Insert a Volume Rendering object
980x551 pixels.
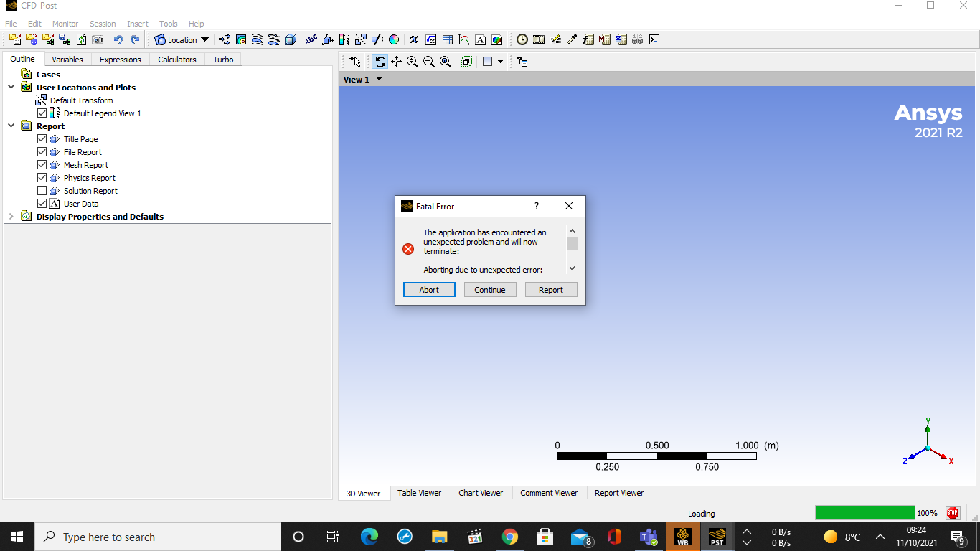point(291,40)
